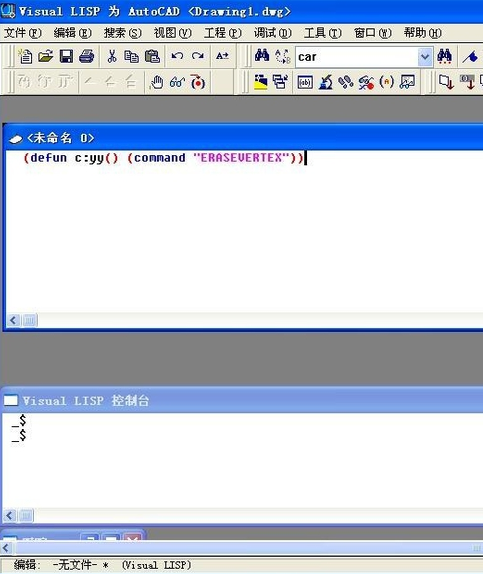Click into the search field containing car
The width and height of the screenshot is (483, 574).
coord(357,57)
